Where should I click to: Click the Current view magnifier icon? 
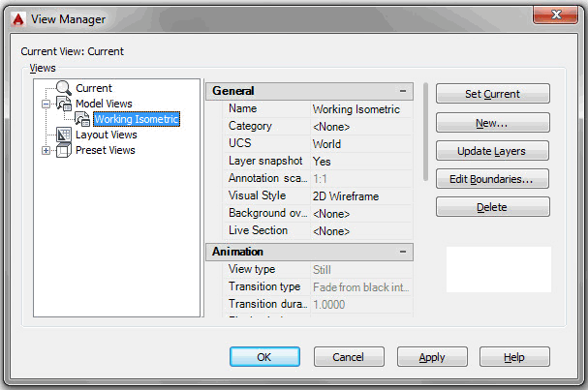63,89
